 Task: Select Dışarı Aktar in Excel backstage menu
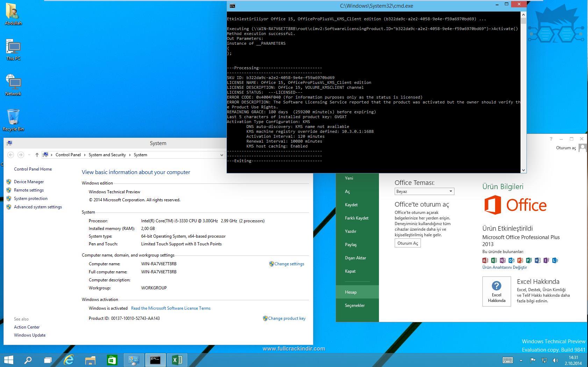point(357,258)
